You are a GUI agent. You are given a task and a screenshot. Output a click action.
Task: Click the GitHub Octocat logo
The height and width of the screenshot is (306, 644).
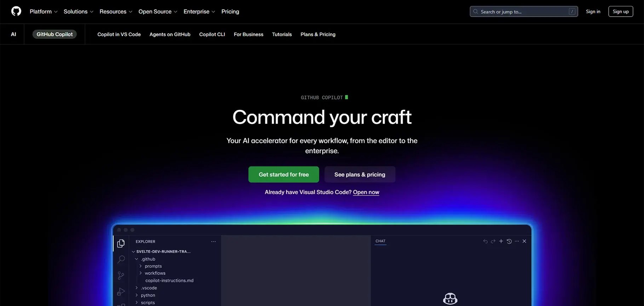pyautogui.click(x=16, y=11)
